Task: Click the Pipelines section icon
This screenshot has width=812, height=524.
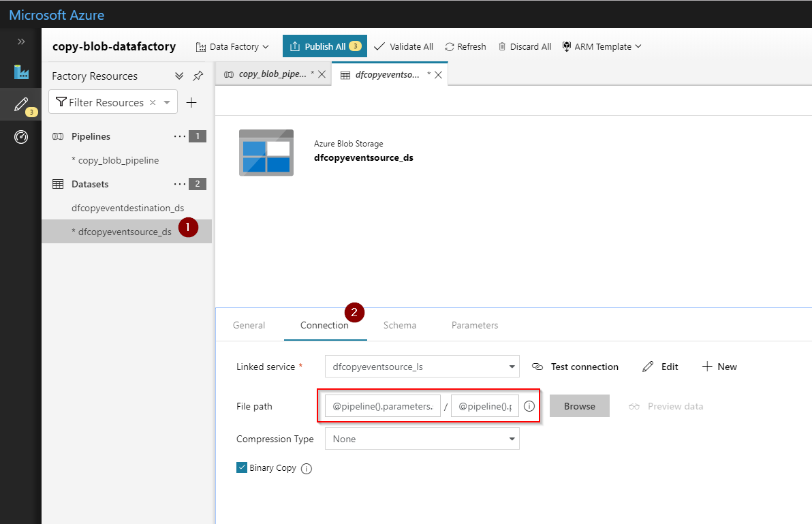Action: [58, 136]
